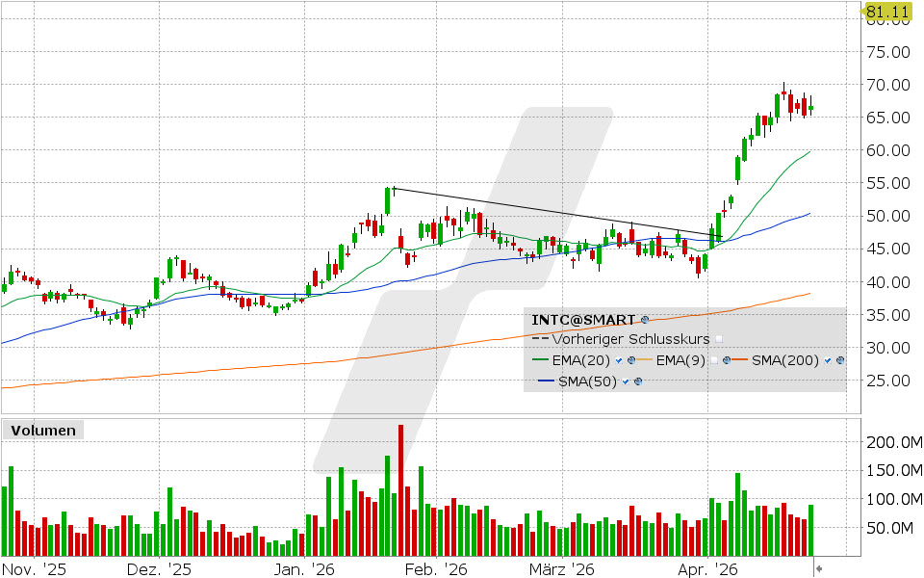Click the Volumen panel header
Screen dimensions: 924x578
[x=42, y=430]
